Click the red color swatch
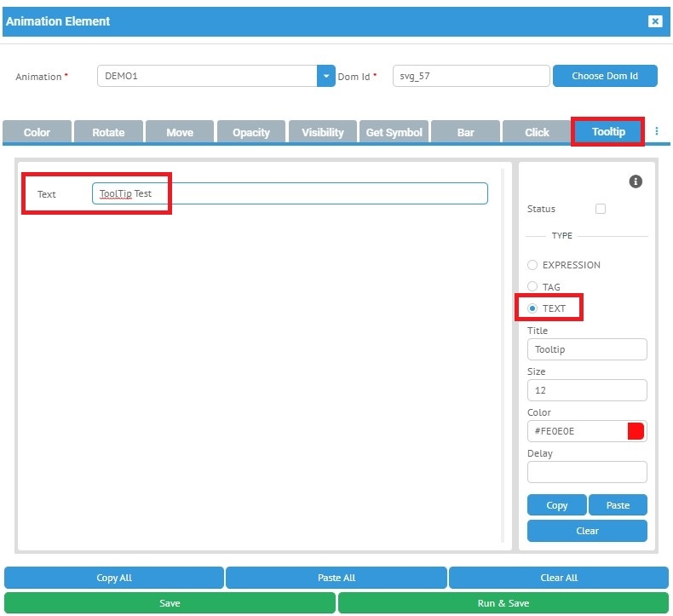 click(x=636, y=431)
